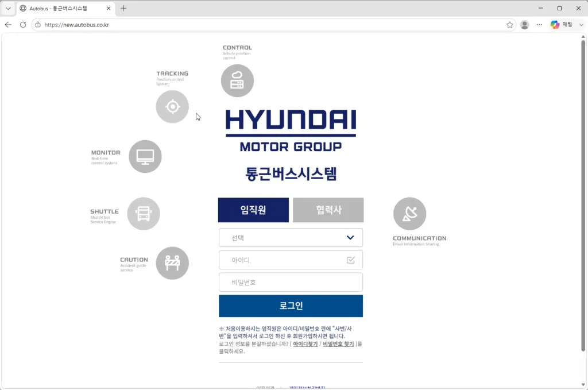Click the SHUTTLE label text
The image size is (588, 390).
pyautogui.click(x=105, y=211)
